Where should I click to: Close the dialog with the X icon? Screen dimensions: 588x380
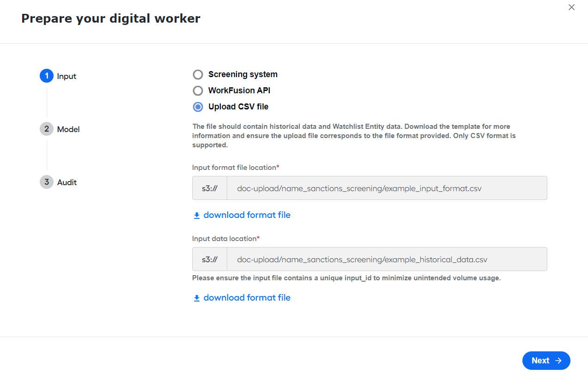tap(571, 7)
